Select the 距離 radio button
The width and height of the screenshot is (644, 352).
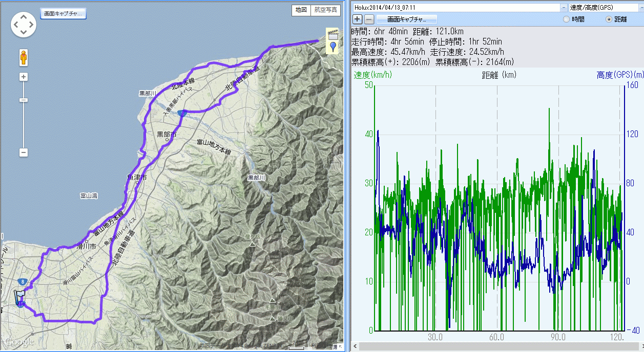click(609, 19)
